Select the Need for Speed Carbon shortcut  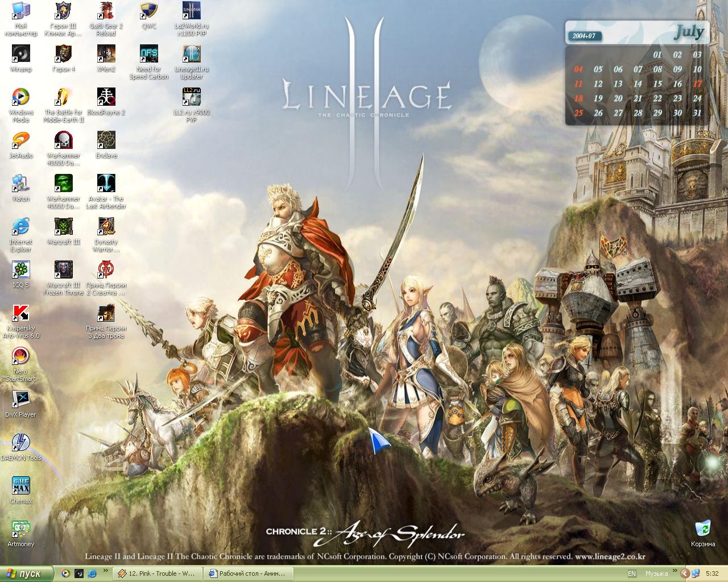pyautogui.click(x=148, y=62)
